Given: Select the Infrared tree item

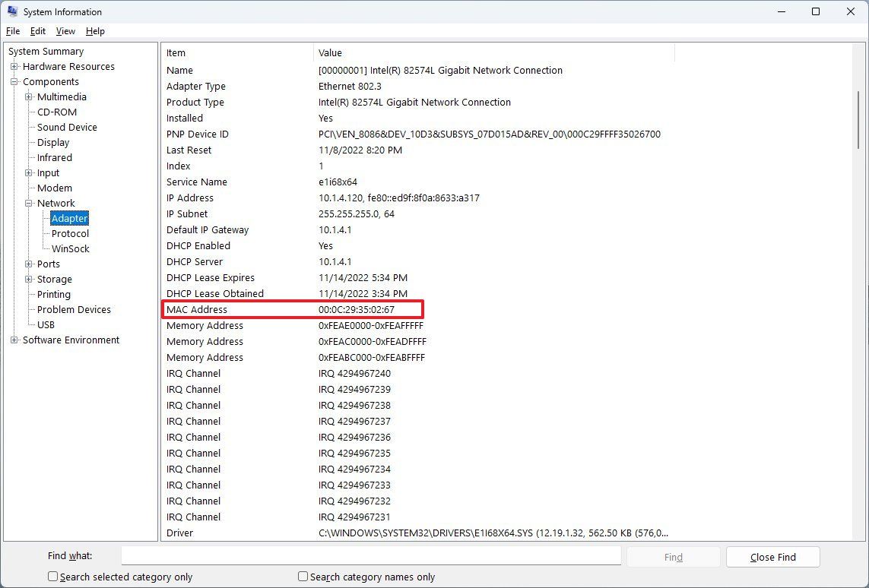Looking at the screenshot, I should click(x=54, y=158).
